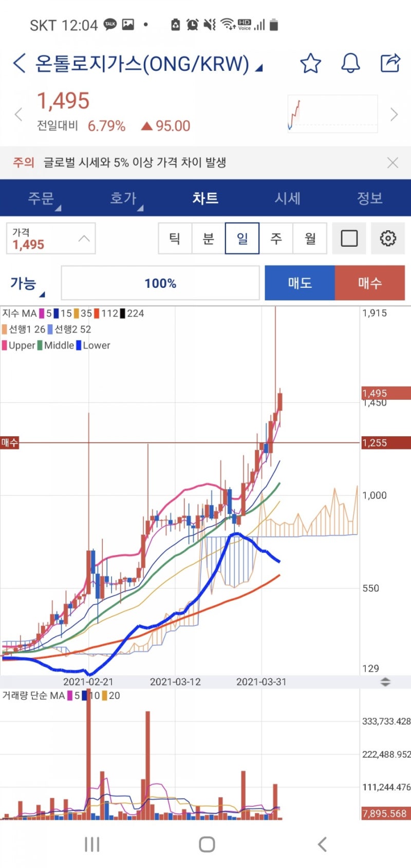Select the 월 chart interval
This screenshot has width=411, height=868.
pos(310,238)
